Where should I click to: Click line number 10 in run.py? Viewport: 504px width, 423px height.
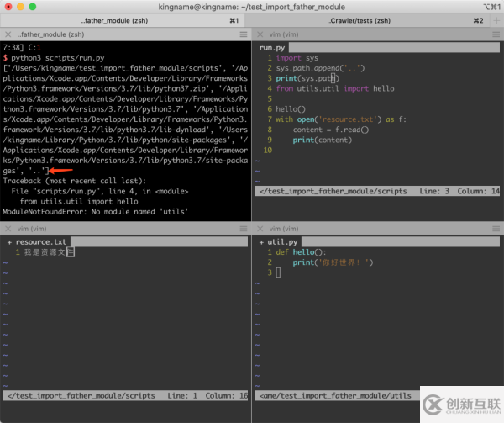click(x=268, y=151)
